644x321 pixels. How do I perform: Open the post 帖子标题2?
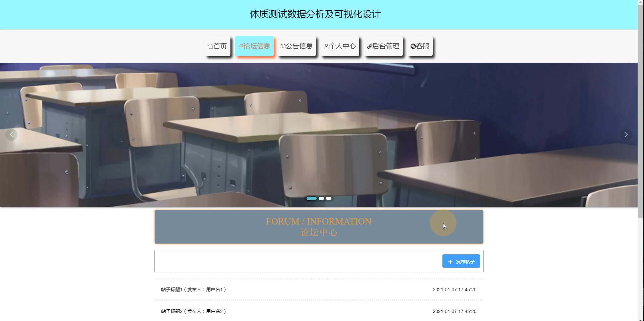[194, 311]
